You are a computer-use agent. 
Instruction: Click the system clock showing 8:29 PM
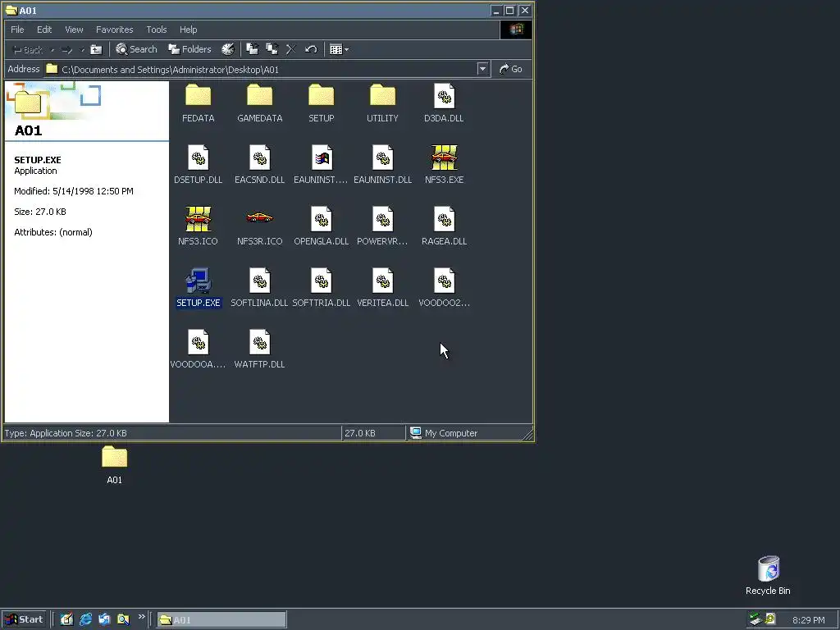point(808,620)
